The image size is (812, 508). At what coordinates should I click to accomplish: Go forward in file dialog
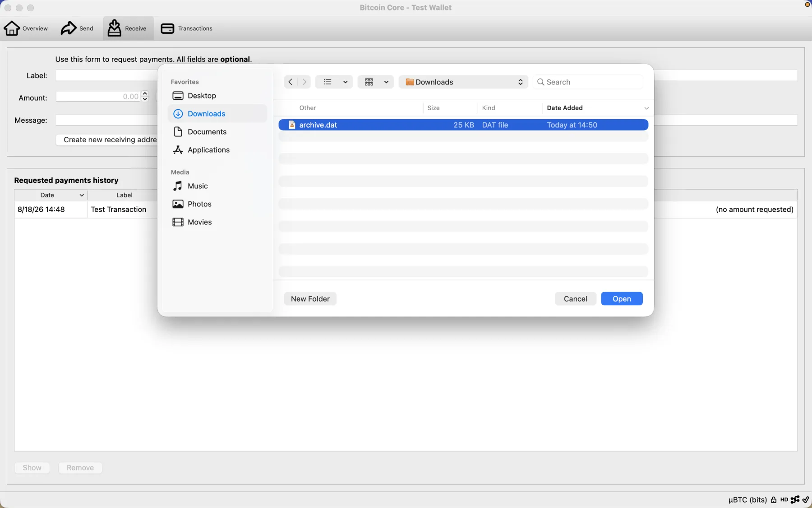tap(304, 82)
